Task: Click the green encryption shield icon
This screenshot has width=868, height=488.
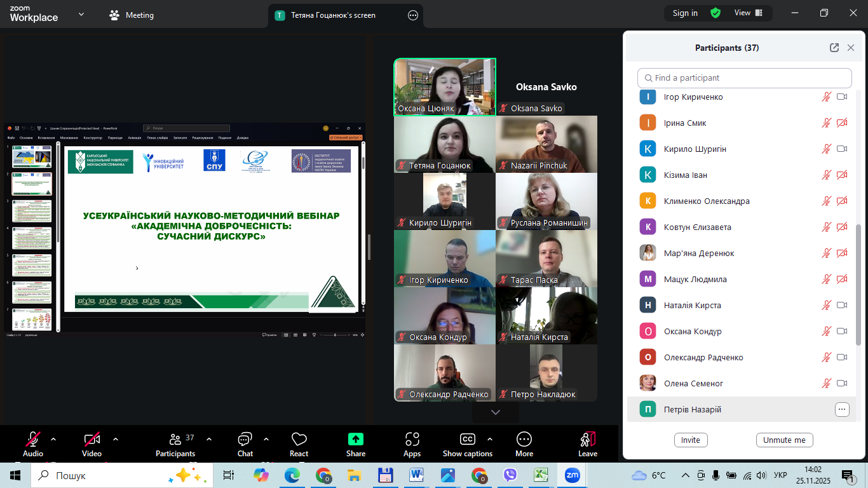Action: pos(715,13)
